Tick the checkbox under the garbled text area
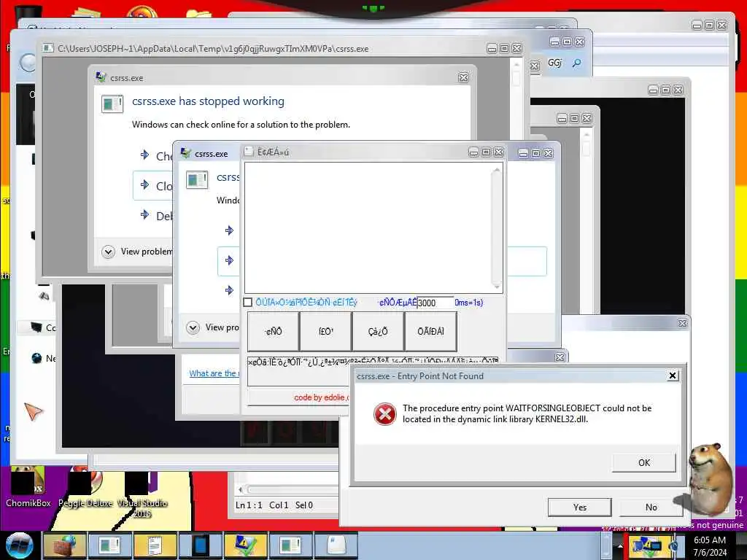Screen dimensions: 747x560 pyautogui.click(x=248, y=303)
